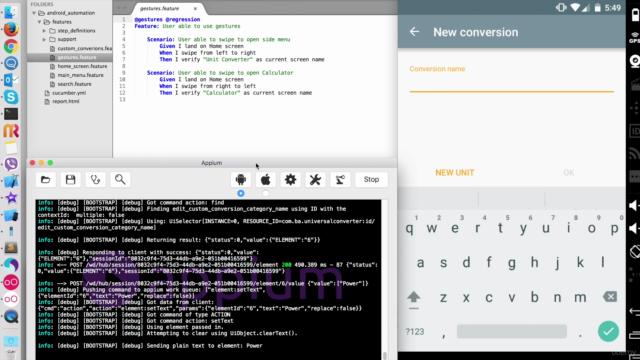Click the @regression tag in the editor
This screenshot has height=360, width=640.
point(183,20)
